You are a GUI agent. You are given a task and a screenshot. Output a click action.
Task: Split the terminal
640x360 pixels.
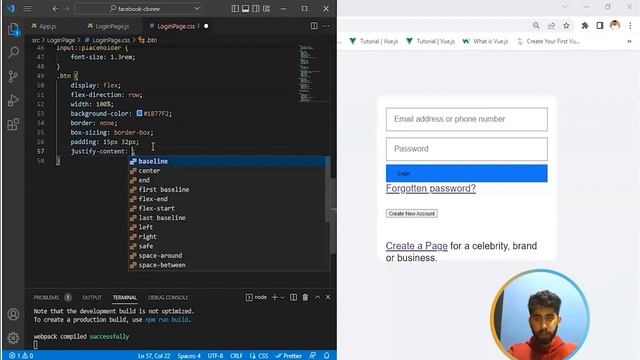click(293, 298)
